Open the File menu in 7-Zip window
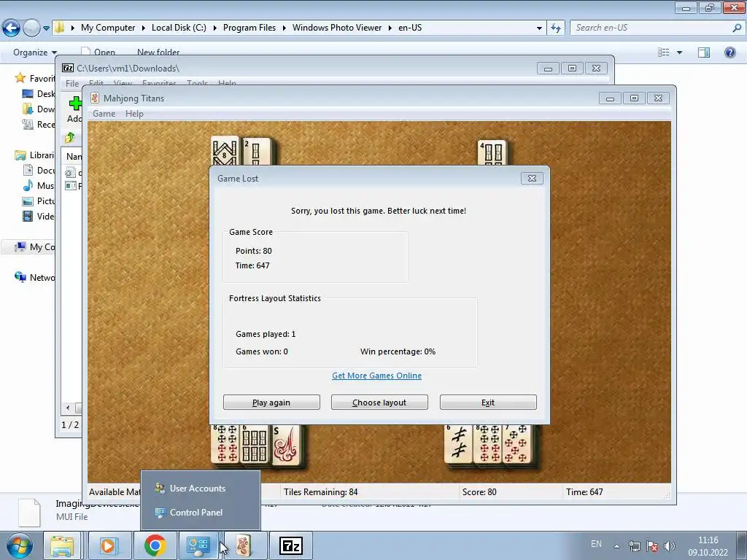This screenshot has height=560, width=747. coord(72,84)
